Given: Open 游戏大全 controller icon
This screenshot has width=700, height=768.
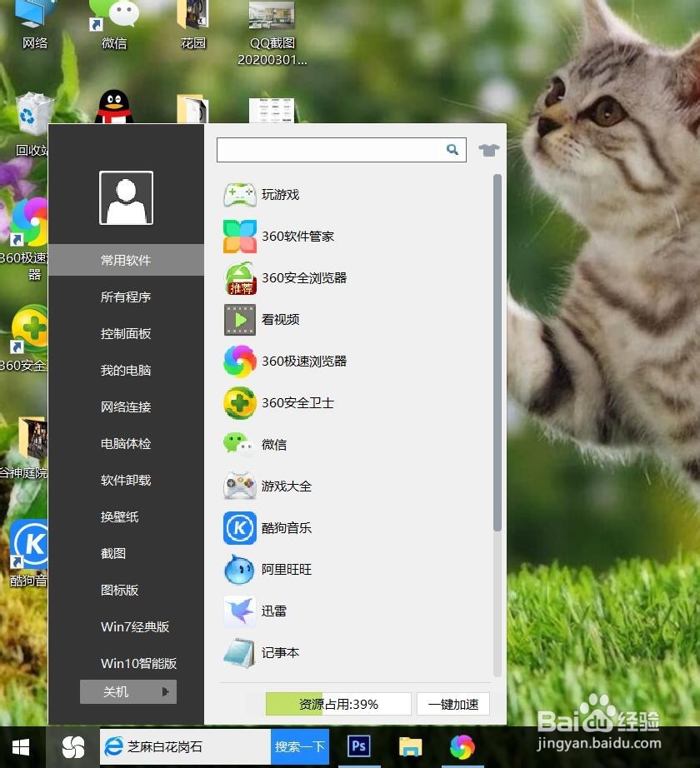Looking at the screenshot, I should 239,486.
